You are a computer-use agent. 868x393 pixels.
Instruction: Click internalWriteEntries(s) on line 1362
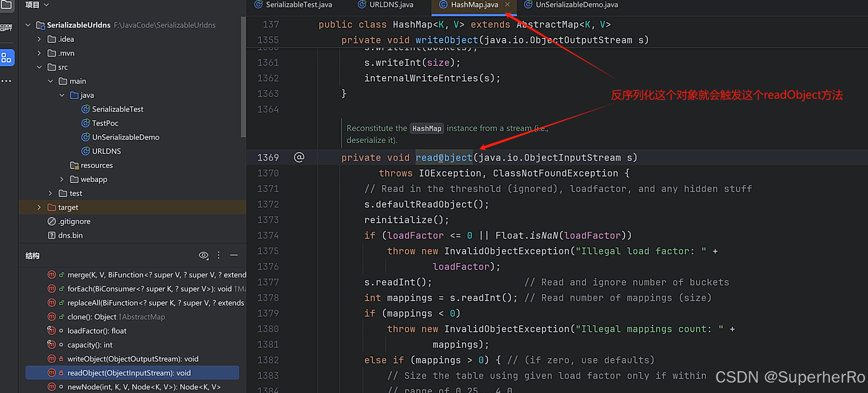(432, 78)
